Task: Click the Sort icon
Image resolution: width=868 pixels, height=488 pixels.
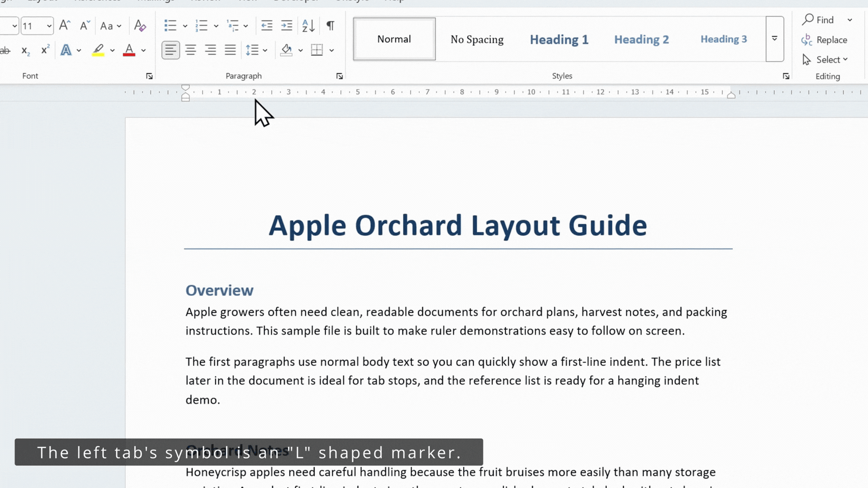Action: pyautogui.click(x=308, y=25)
